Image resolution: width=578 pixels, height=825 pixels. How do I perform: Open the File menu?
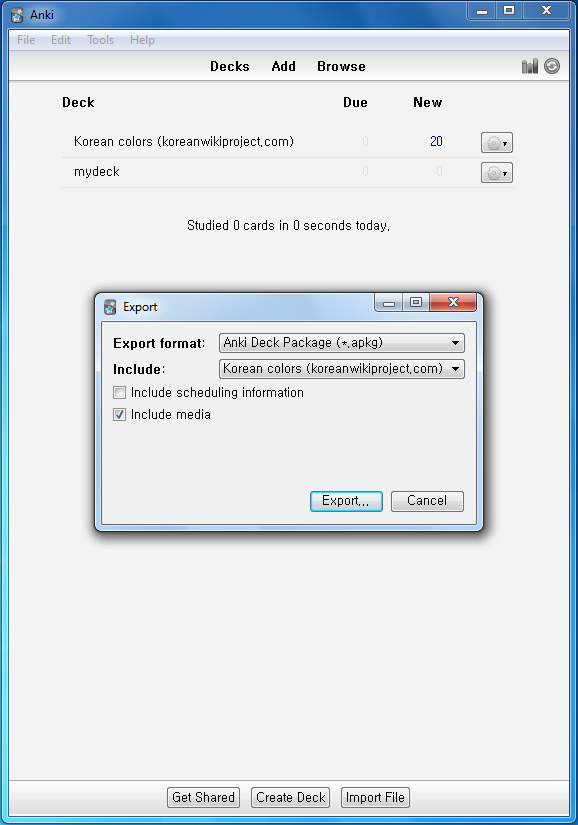pos(26,40)
